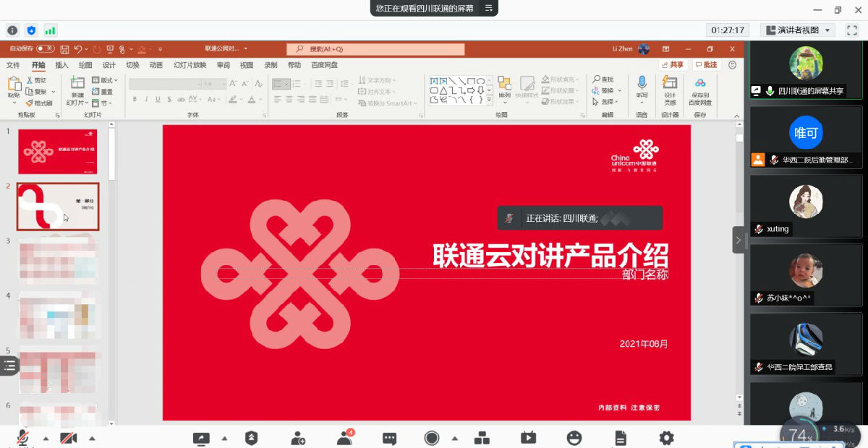Viewport: 868px width, 448px height.
Task: Open the Transitions (切换) tab
Action: (x=132, y=65)
